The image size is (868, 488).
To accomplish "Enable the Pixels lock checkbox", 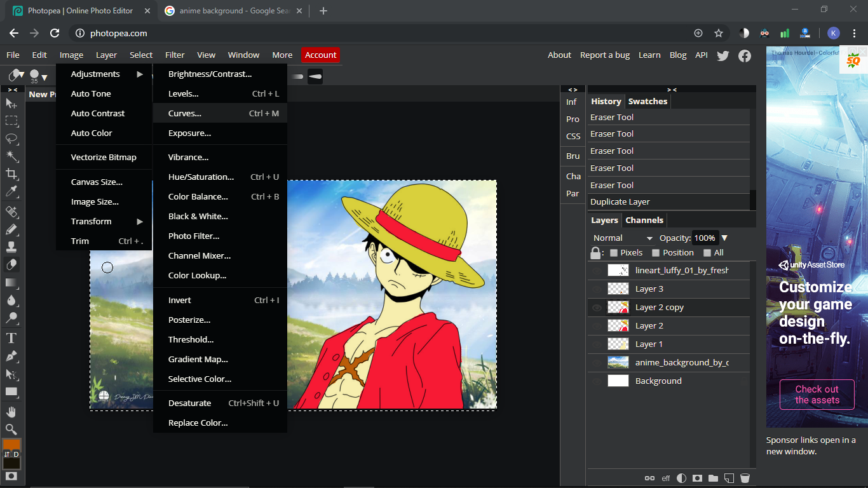I will [613, 253].
